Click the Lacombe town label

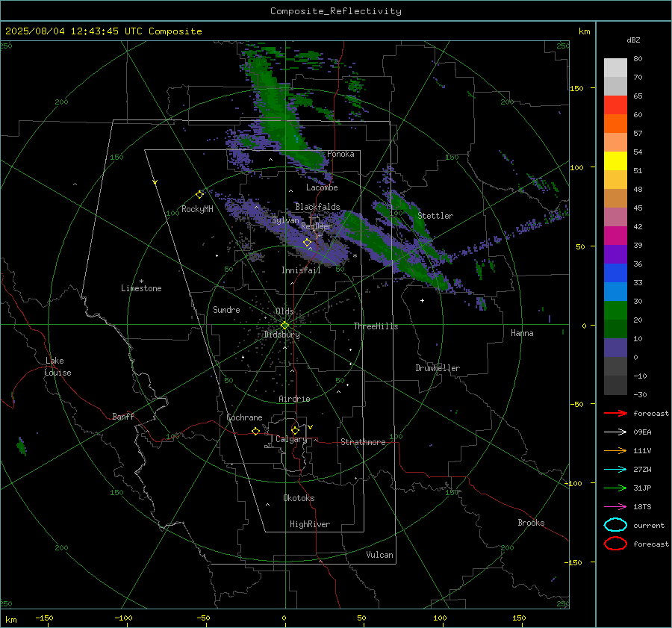pyautogui.click(x=322, y=187)
